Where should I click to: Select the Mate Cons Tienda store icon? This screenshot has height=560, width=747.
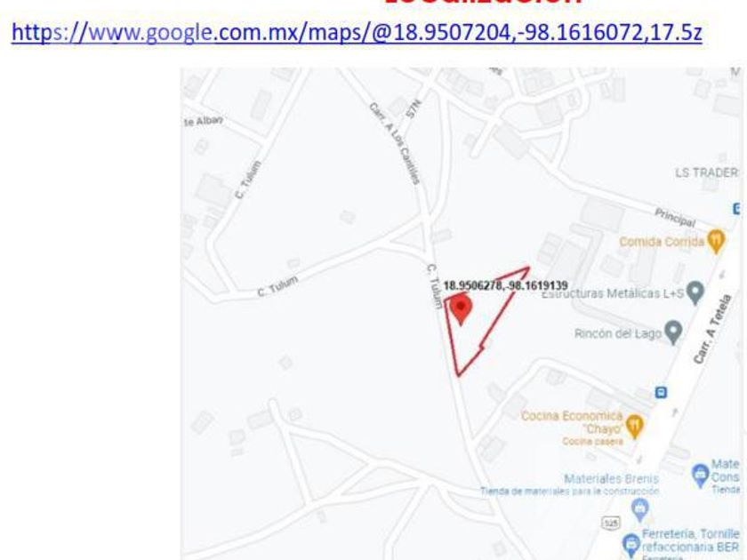(700, 476)
